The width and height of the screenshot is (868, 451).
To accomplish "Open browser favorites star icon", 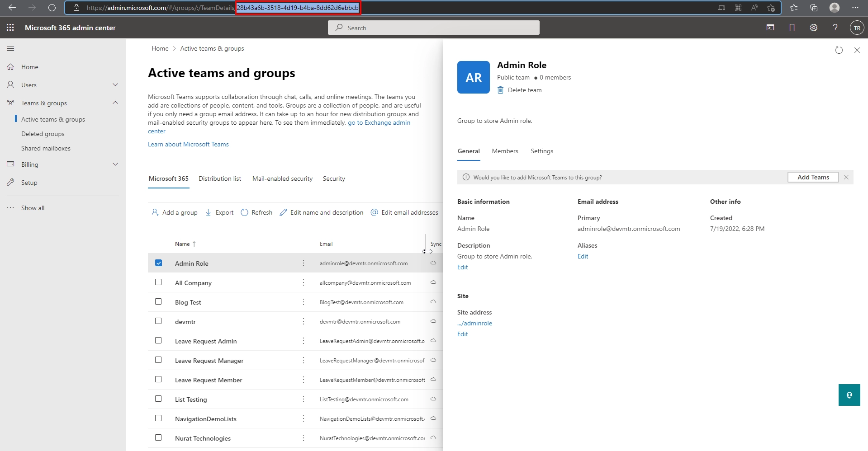I will point(794,8).
